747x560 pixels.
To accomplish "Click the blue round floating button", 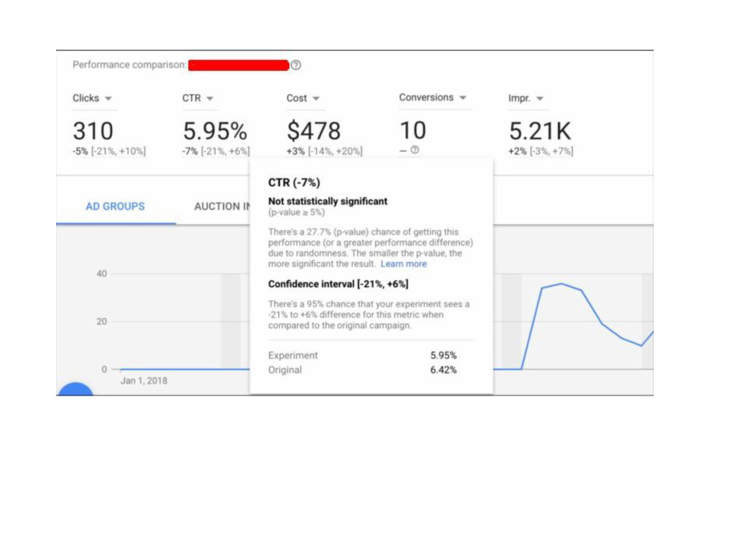I will click(x=75, y=389).
